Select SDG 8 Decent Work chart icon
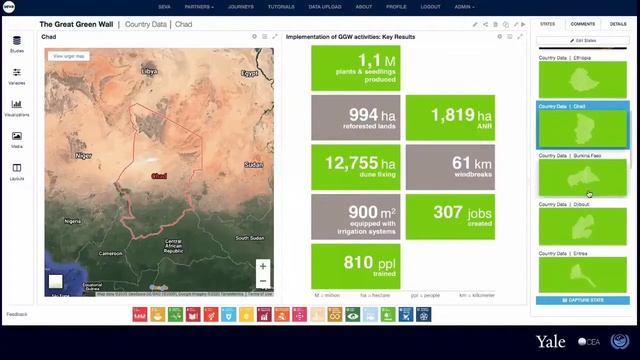 264,314
